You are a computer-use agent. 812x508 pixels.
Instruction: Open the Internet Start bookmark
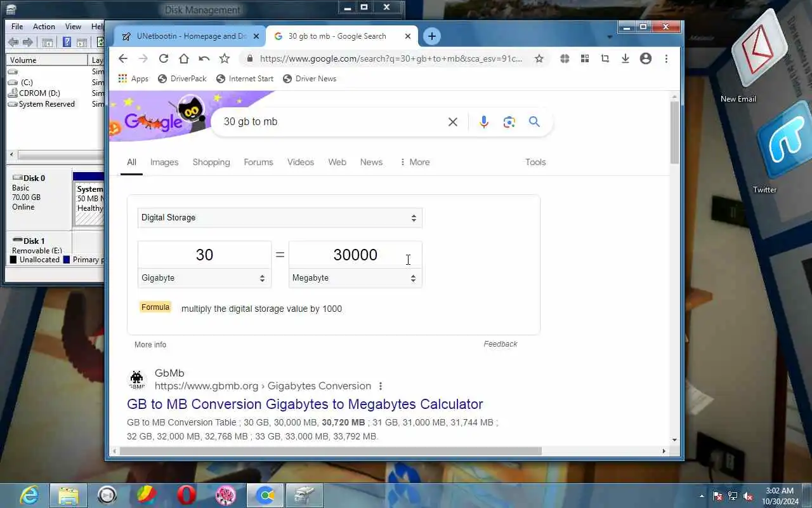point(245,79)
